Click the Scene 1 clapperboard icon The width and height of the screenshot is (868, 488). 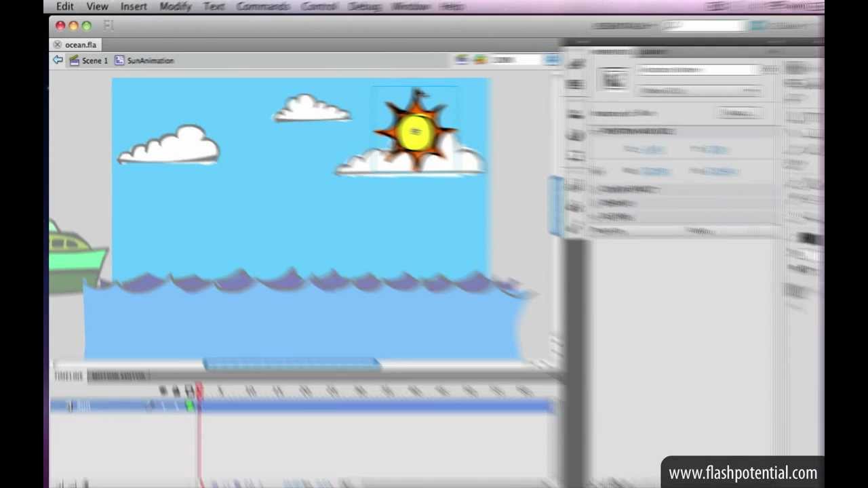[74, 60]
